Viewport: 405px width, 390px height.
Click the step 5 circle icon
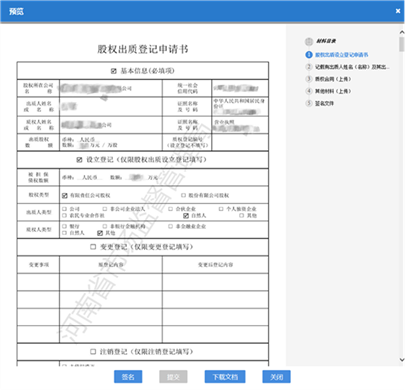pos(309,103)
